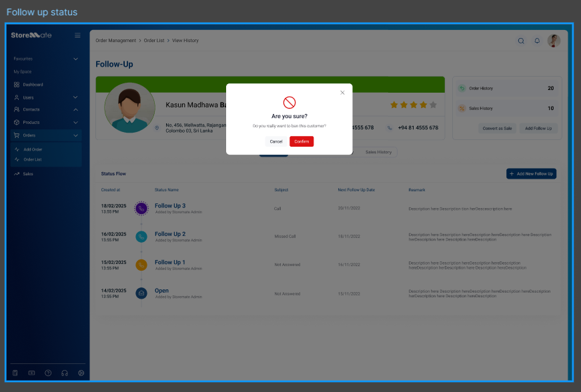Click the first rating star
The height and width of the screenshot is (392, 581).
click(x=394, y=105)
